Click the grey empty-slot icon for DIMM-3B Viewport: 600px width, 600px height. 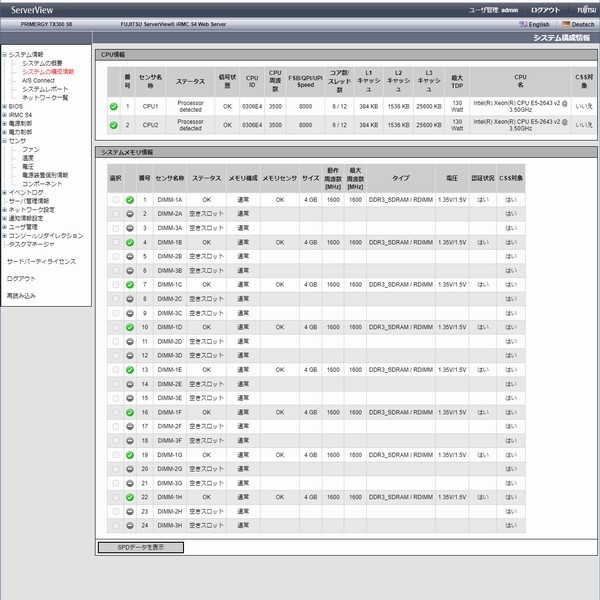tap(130, 271)
